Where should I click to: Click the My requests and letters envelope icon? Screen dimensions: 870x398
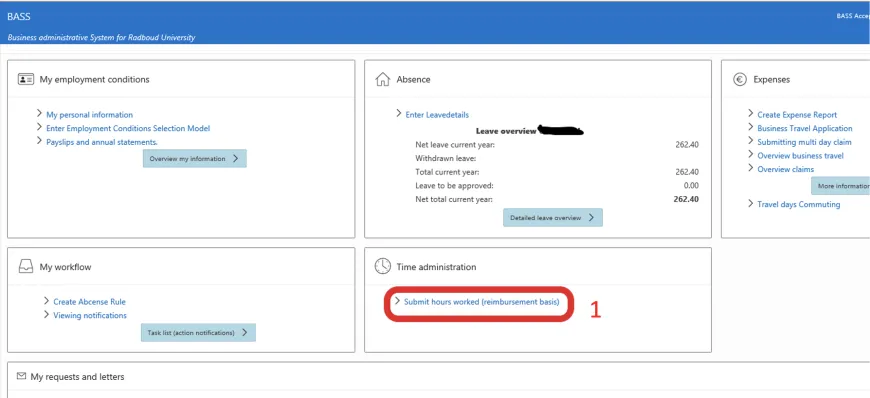[22, 376]
